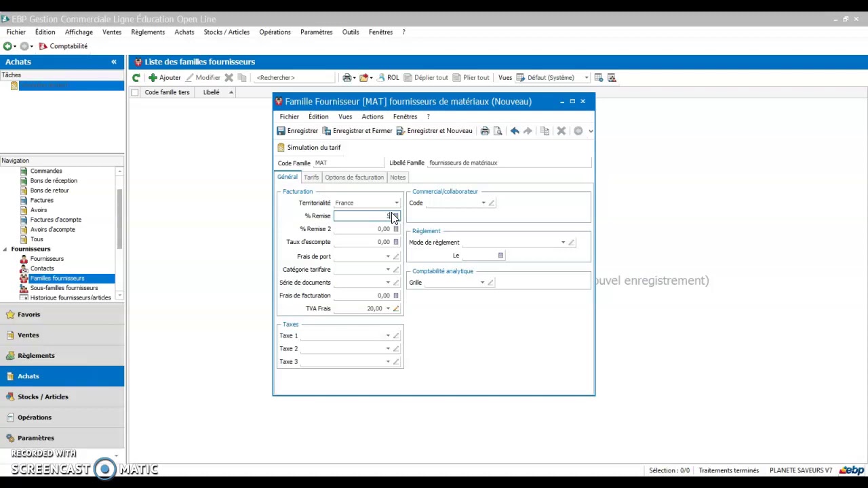Open the Grille dropdown
The image size is (868, 488).
point(482,283)
